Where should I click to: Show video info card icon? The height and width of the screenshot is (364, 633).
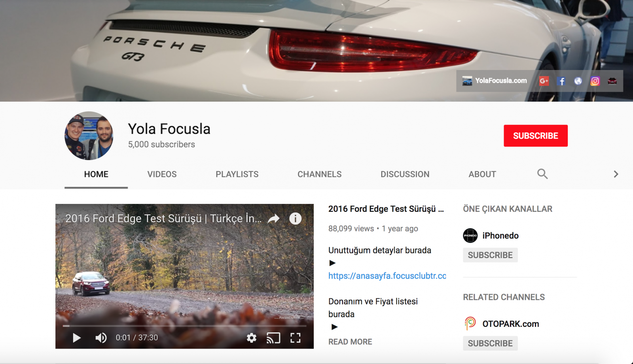coord(295,219)
